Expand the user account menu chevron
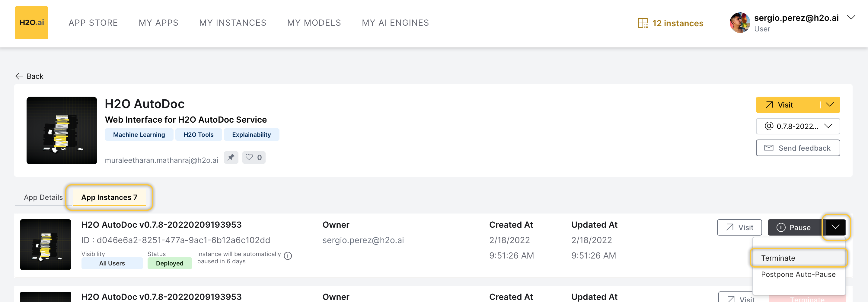The width and height of the screenshot is (868, 302). click(851, 18)
